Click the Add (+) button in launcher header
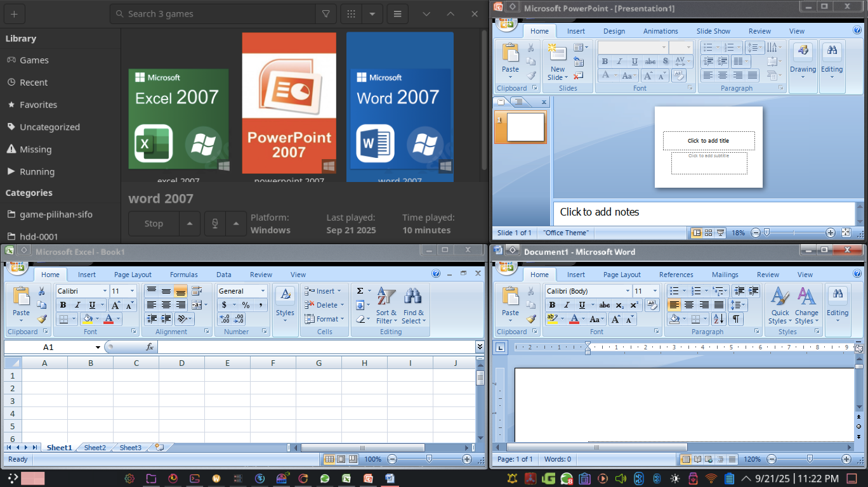868x487 pixels. (14, 14)
